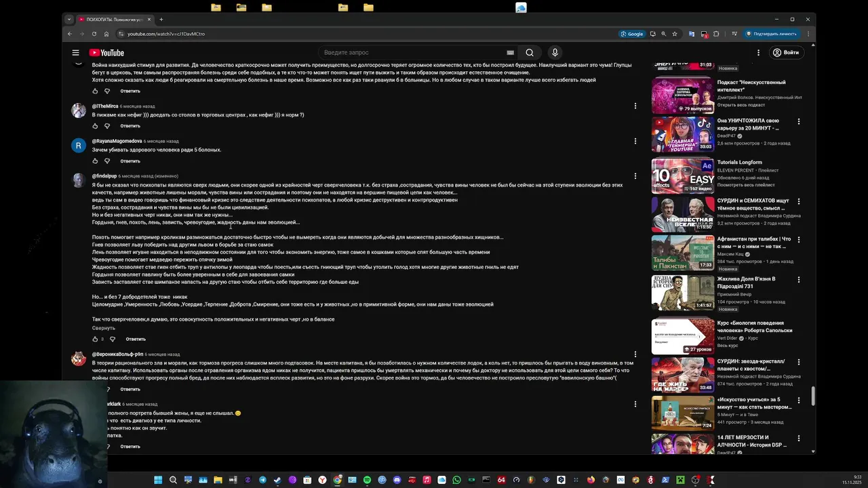The image size is (868, 488).
Task: Click the page vertical scrollbar thumb
Action: pyautogui.click(x=813, y=396)
